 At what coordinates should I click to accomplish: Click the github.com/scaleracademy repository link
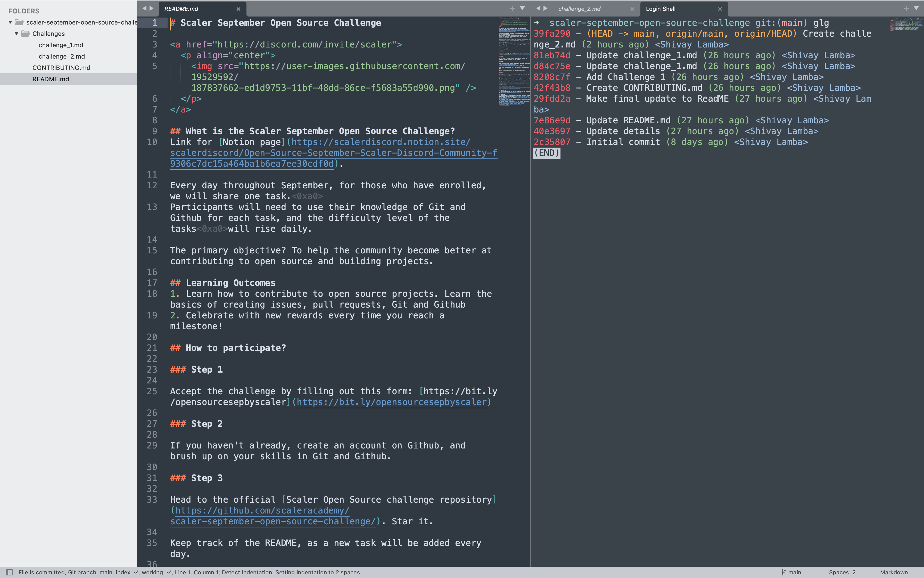pos(273,516)
